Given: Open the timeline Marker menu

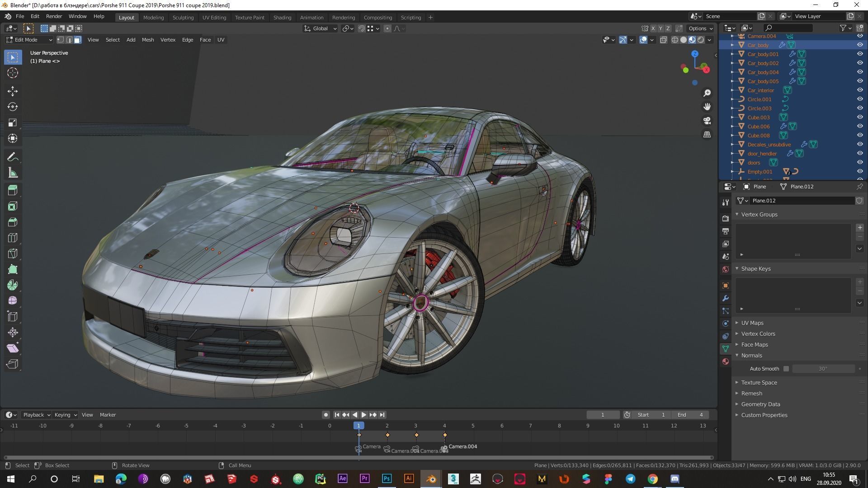Looking at the screenshot, I should click(x=108, y=415).
